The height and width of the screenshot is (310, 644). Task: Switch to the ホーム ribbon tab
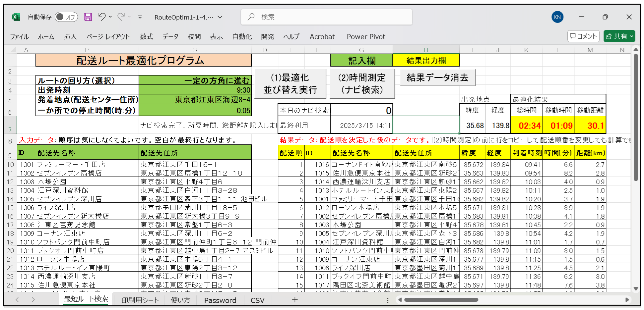(x=46, y=37)
